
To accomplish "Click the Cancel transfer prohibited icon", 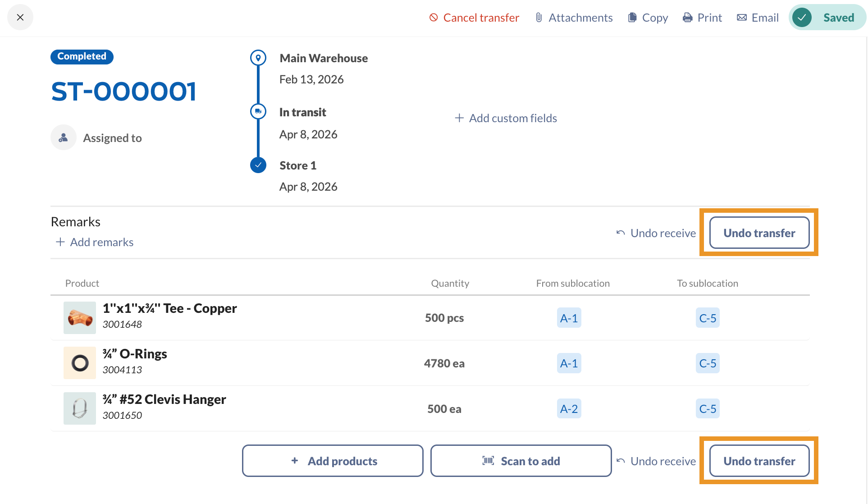I will point(434,18).
